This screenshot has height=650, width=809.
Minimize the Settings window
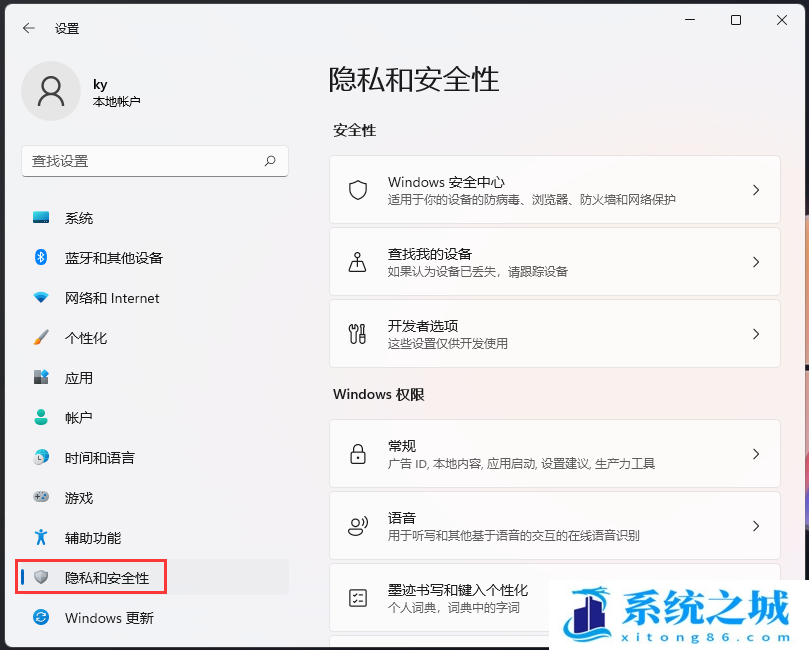click(x=690, y=20)
